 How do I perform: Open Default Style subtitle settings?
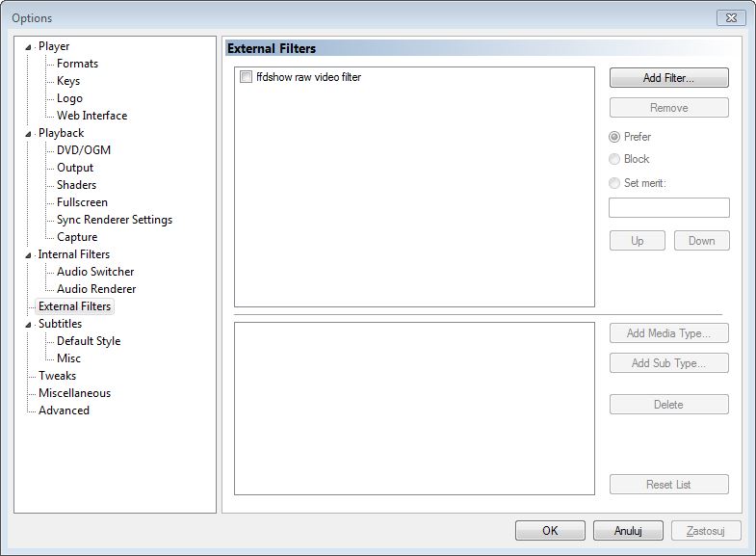point(89,341)
